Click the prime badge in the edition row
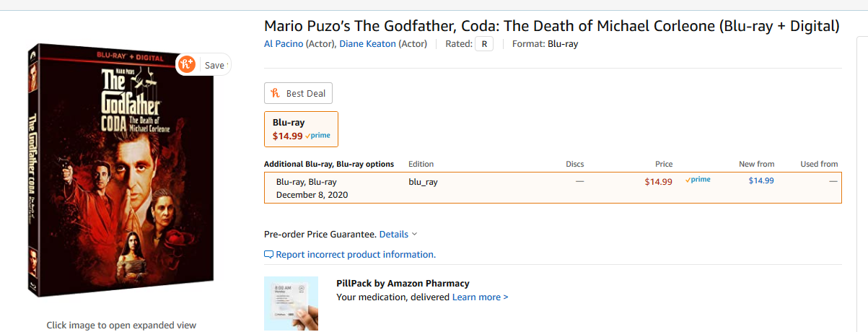Screen dimensions: 868x332 [x=698, y=180]
